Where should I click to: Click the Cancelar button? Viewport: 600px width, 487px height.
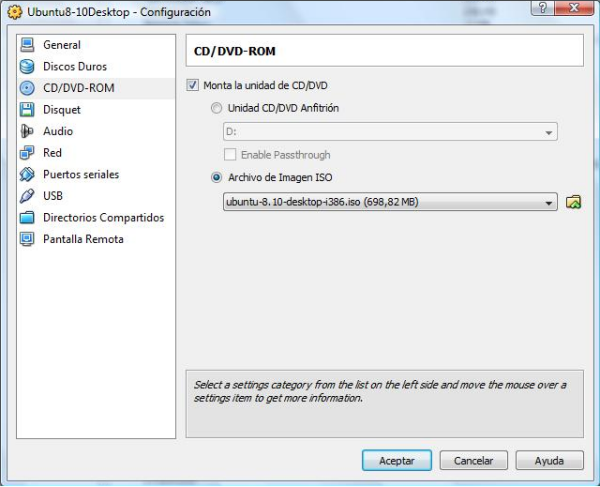473,461
